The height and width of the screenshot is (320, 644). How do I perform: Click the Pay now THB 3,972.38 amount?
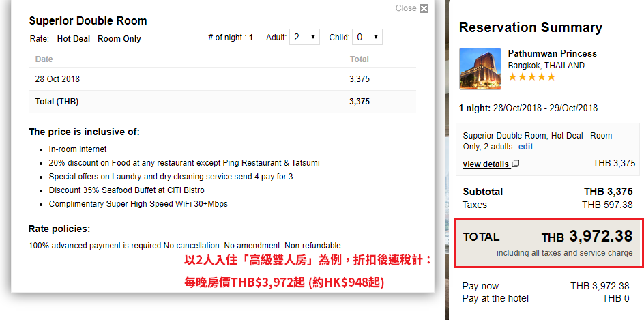(600, 287)
